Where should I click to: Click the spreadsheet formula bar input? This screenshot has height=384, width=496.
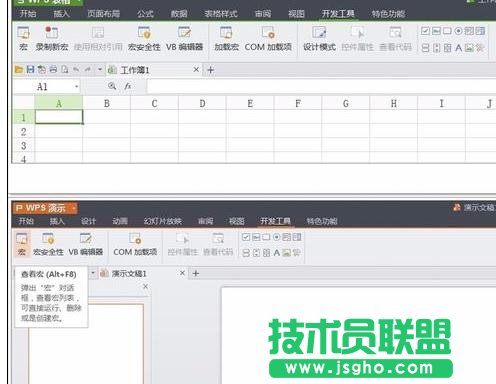(x=322, y=87)
